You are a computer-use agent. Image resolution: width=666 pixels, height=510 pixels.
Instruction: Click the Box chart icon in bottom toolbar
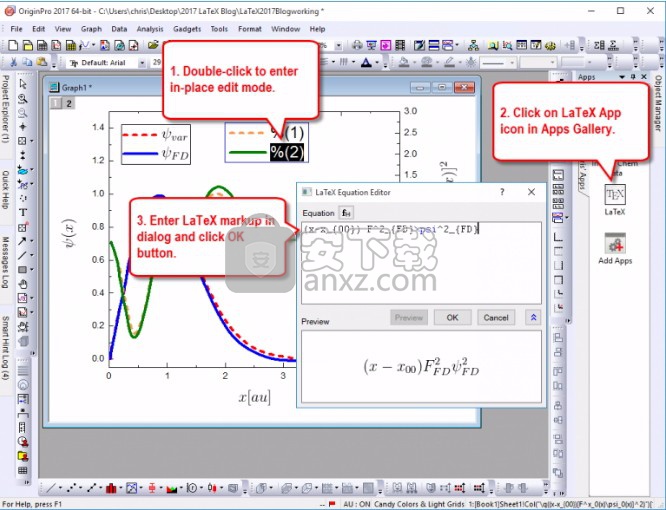(152, 488)
